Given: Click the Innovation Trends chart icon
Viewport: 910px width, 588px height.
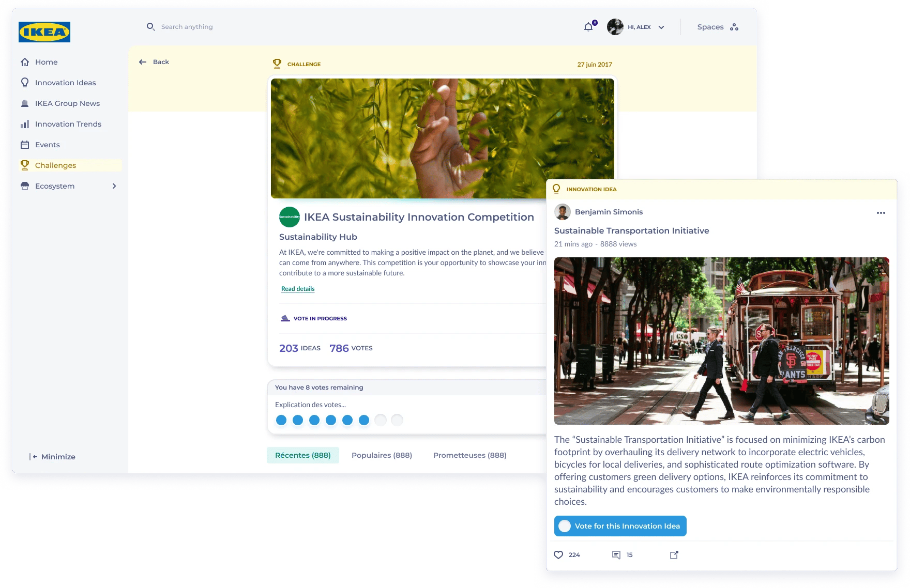Looking at the screenshot, I should [x=25, y=124].
